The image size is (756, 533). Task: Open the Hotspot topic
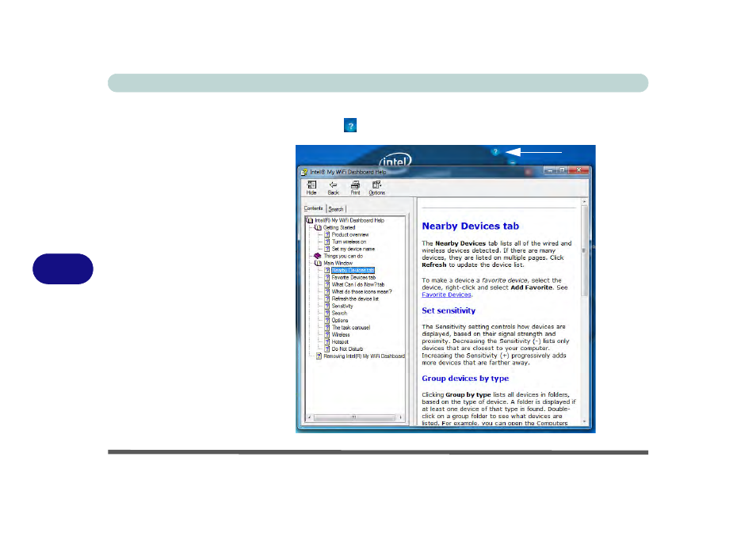tap(340, 341)
